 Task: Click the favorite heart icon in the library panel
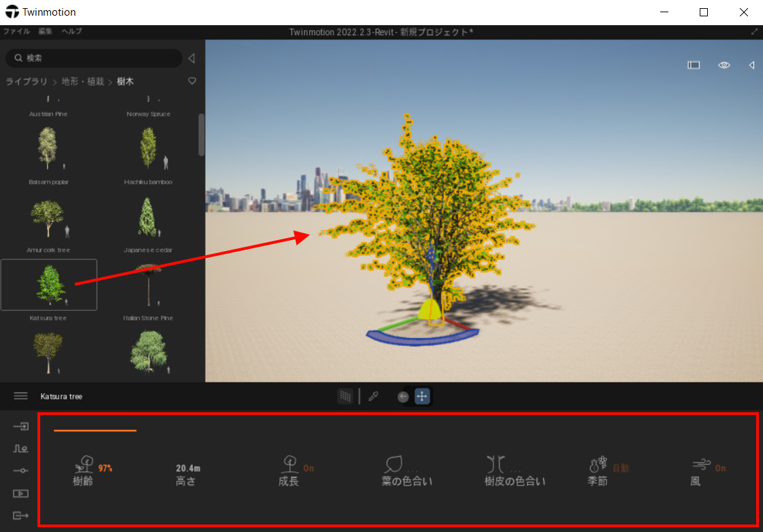tap(191, 81)
